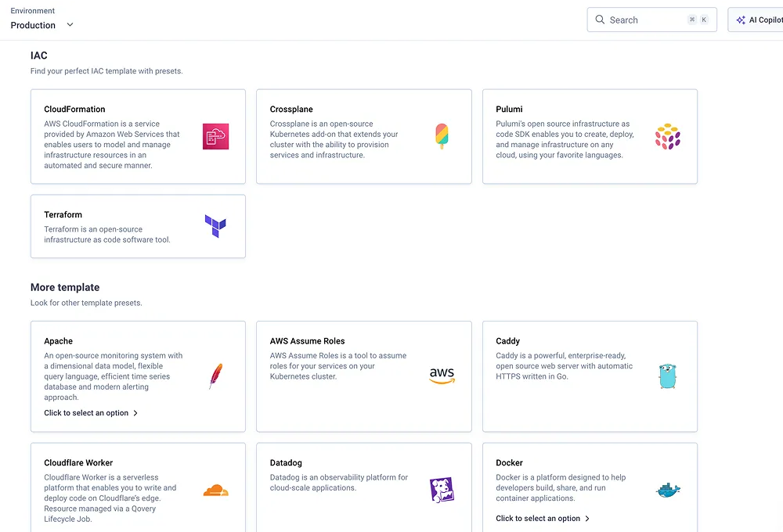Viewport: 783px width, 532px height.
Task: Click the Docker platform description text
Action: (561, 487)
